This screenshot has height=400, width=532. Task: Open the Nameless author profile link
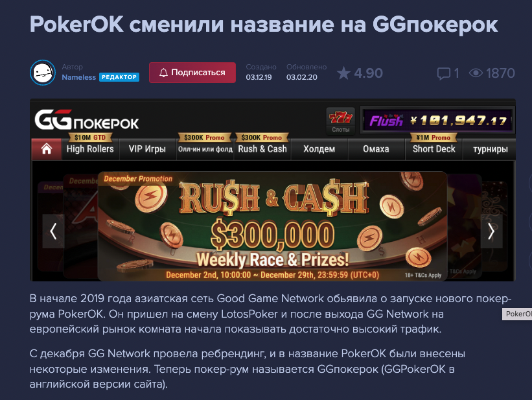[78, 77]
